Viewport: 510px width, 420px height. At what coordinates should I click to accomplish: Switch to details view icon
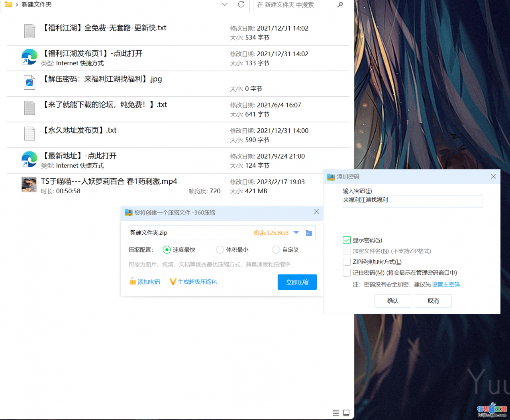coord(335,413)
